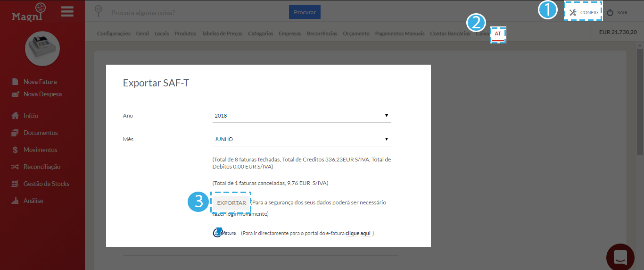Expand the Ano year dropdown

coord(301,116)
